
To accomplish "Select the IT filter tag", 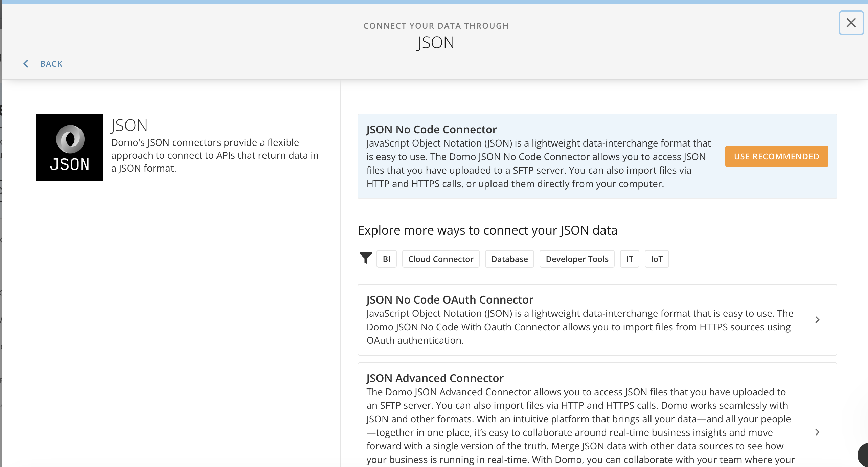I will pyautogui.click(x=629, y=259).
